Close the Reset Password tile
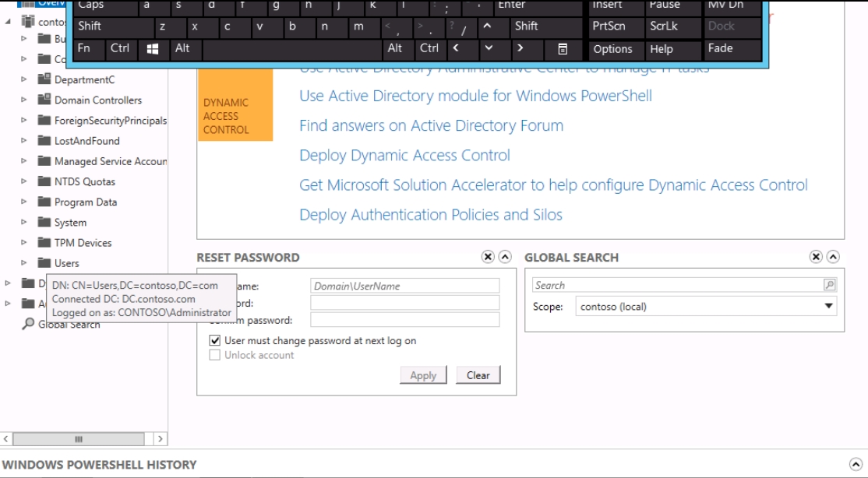This screenshot has height=478, width=868. 488,257
